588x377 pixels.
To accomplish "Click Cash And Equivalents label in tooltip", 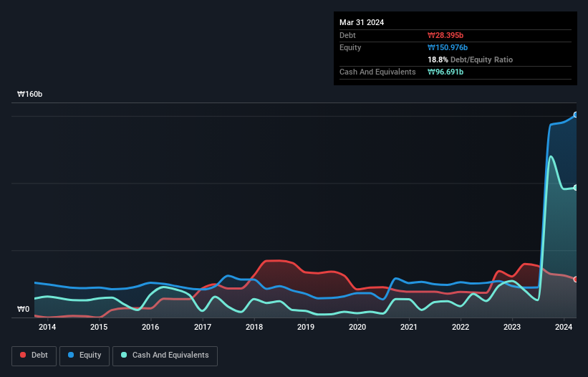I will click(377, 72).
